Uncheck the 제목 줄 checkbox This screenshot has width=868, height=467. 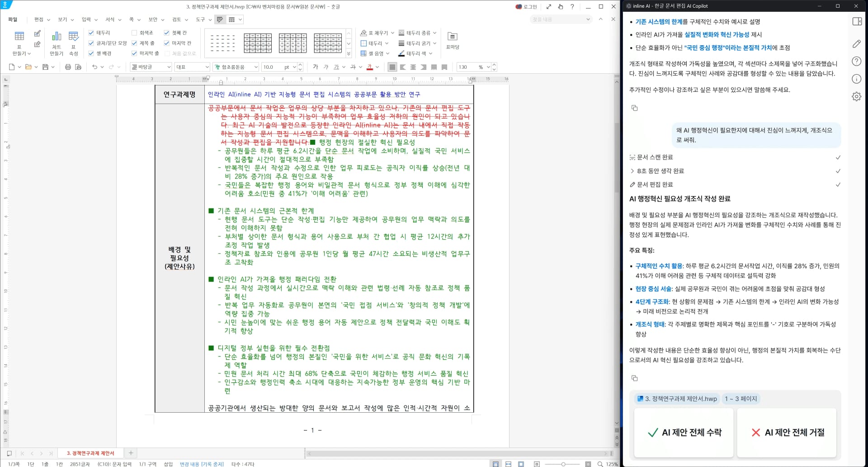134,43
